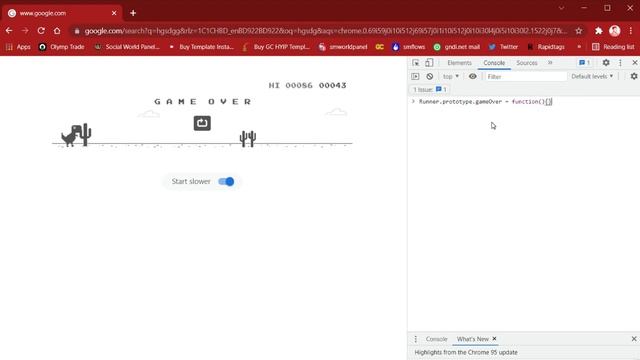Open console settings gear icon

[x=633, y=76]
